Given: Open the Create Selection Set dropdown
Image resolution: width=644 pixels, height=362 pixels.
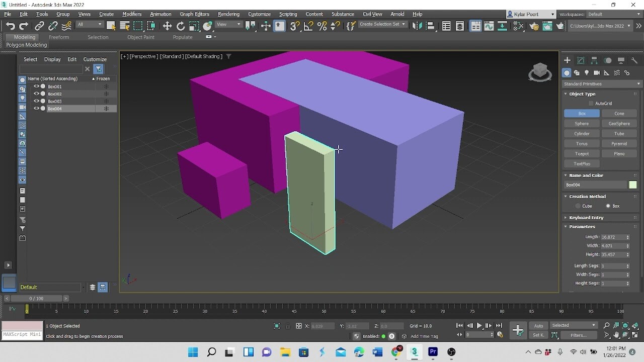Looking at the screenshot, I should click(382, 24).
